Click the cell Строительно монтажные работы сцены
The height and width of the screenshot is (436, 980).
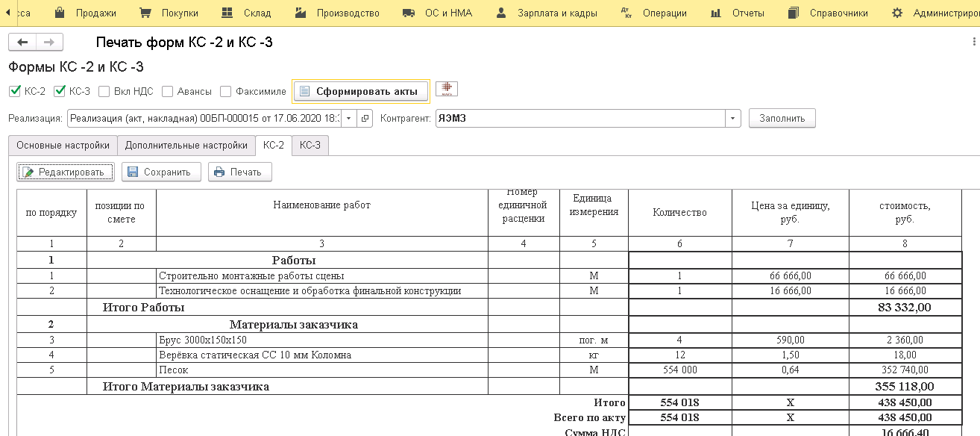[321, 275]
